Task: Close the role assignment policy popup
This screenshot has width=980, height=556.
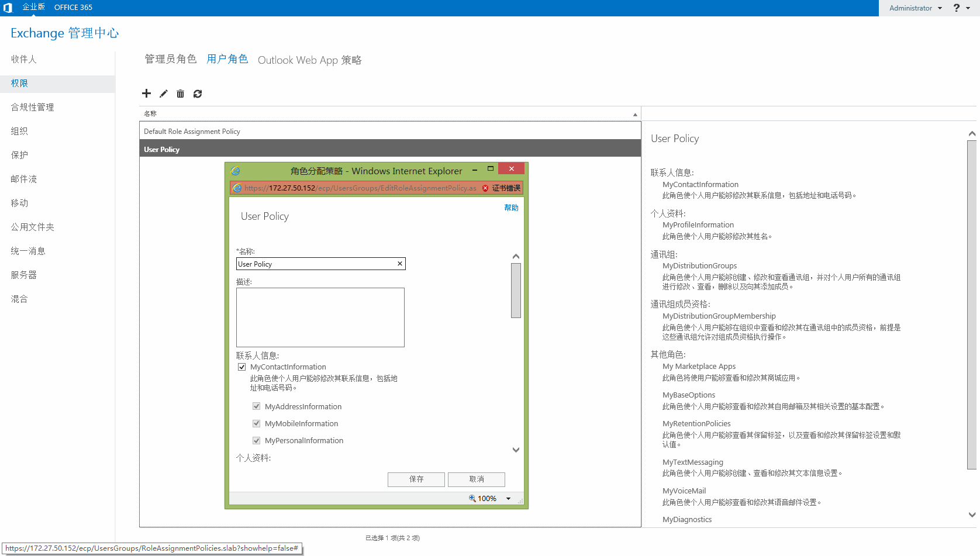Action: point(512,169)
